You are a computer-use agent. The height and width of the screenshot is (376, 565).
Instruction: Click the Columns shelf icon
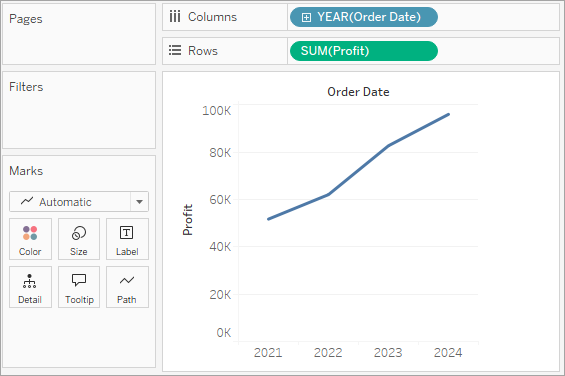pos(175,17)
